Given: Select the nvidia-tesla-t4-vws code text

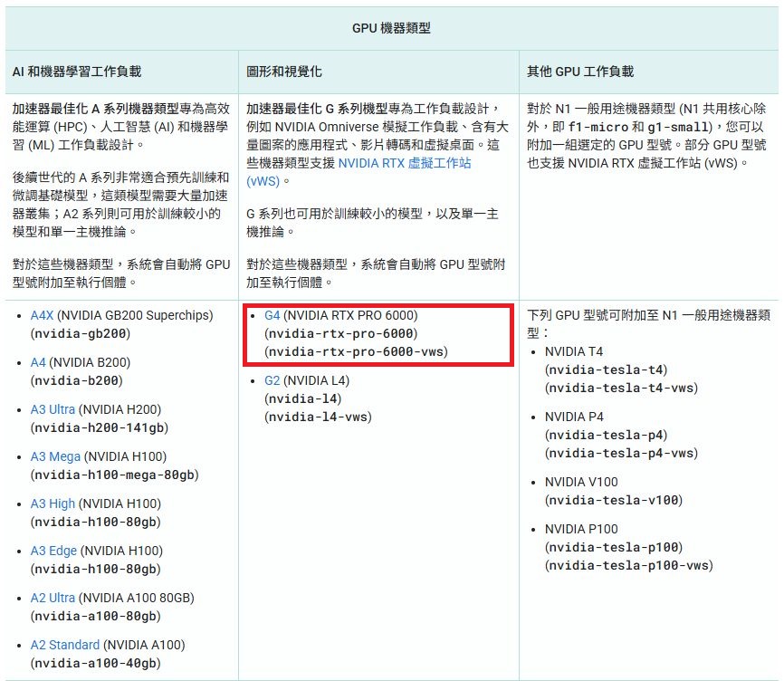Looking at the screenshot, I should (621, 388).
